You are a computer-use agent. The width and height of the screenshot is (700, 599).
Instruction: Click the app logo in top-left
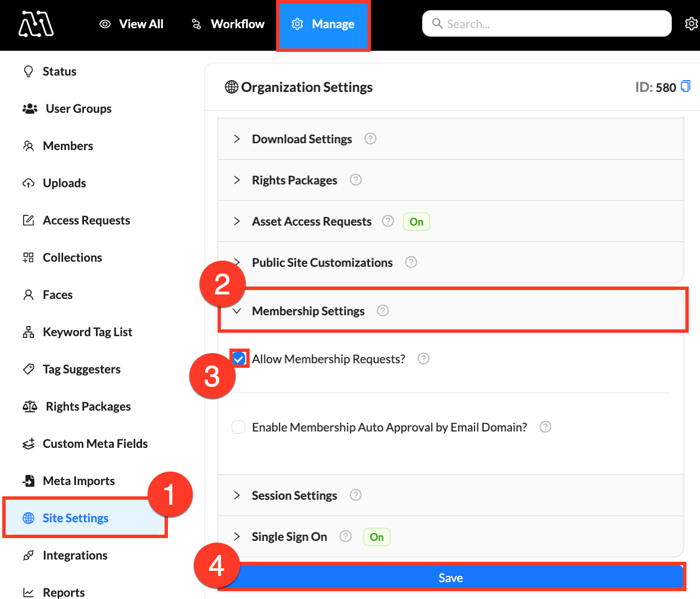tap(36, 24)
